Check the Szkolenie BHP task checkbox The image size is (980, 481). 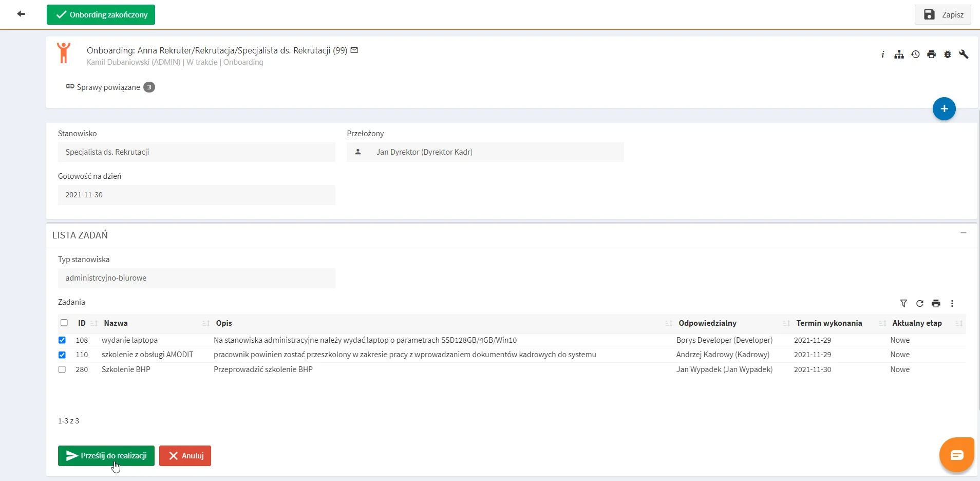[x=62, y=369]
